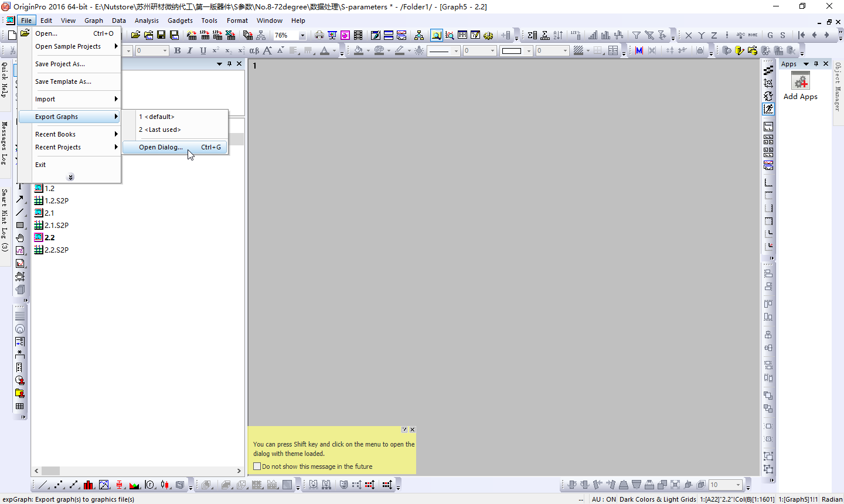Expand the Recent Projects submenu
Screen dimensions: 844x504
point(70,147)
